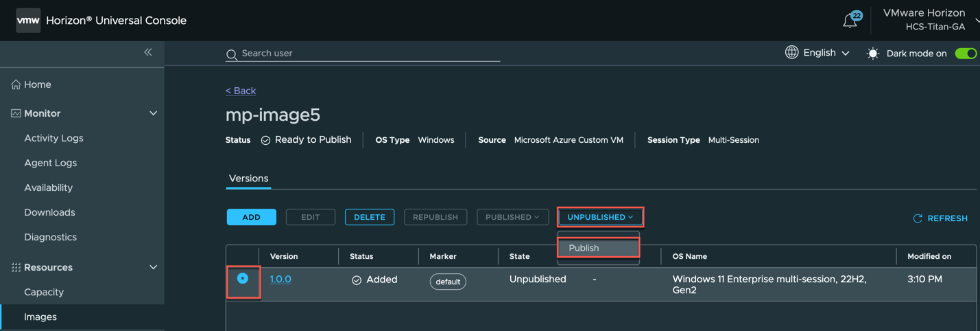Click the Version column header
Screen dimensions: 980x331
[x=284, y=256]
